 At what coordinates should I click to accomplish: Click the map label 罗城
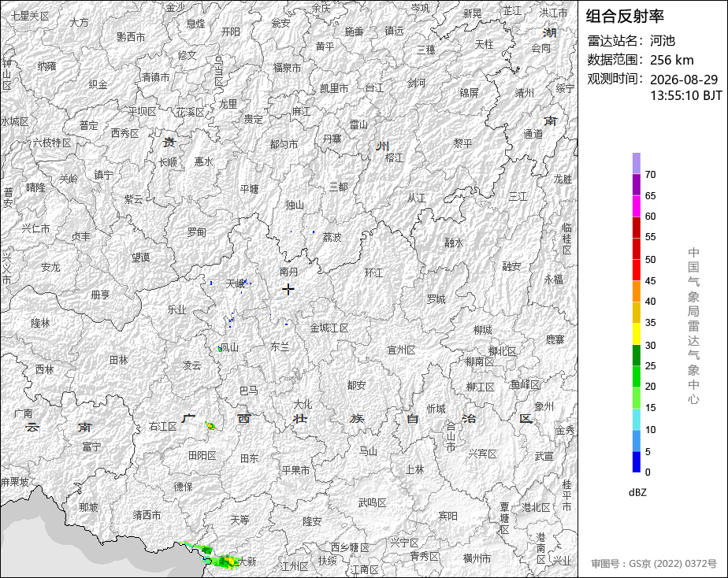(x=436, y=299)
